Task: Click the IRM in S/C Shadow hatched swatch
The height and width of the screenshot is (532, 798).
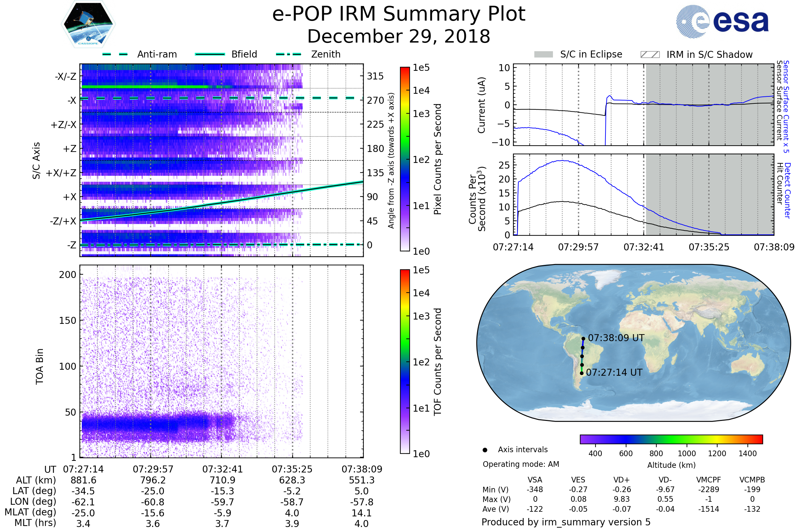Action: click(x=650, y=55)
